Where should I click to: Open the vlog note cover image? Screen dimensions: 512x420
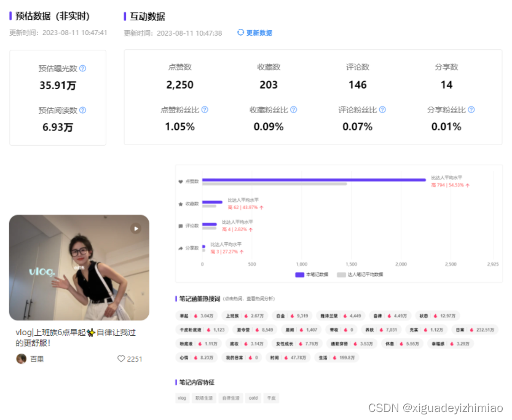coord(79,267)
